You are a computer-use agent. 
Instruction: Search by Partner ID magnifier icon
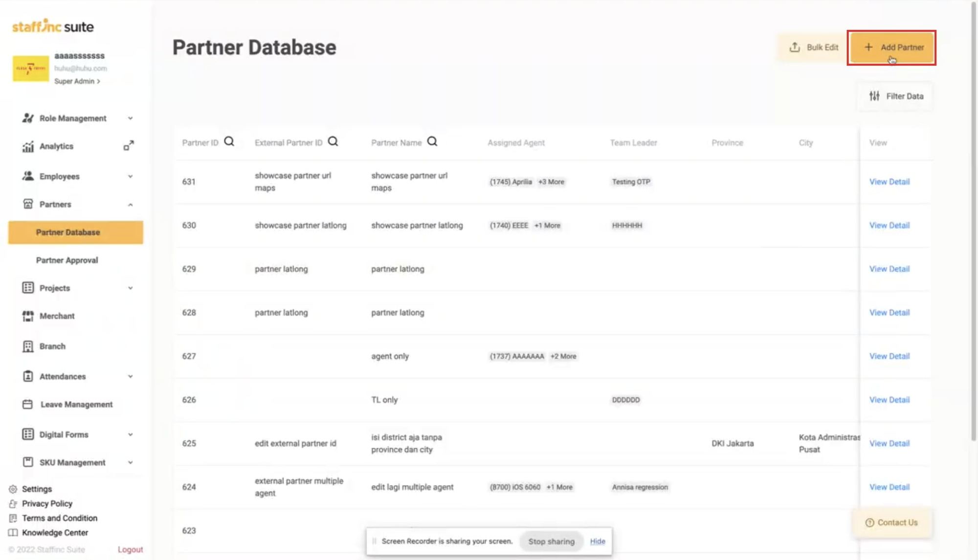click(x=229, y=142)
